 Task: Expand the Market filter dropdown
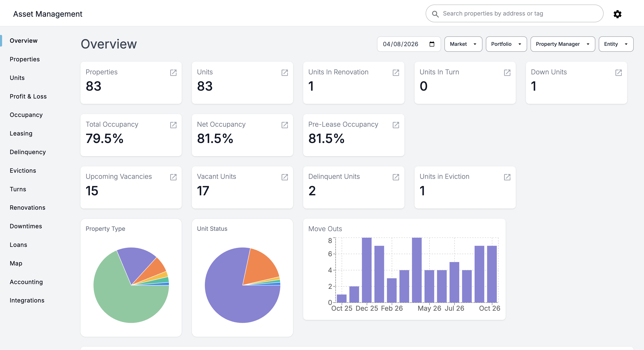click(x=463, y=44)
